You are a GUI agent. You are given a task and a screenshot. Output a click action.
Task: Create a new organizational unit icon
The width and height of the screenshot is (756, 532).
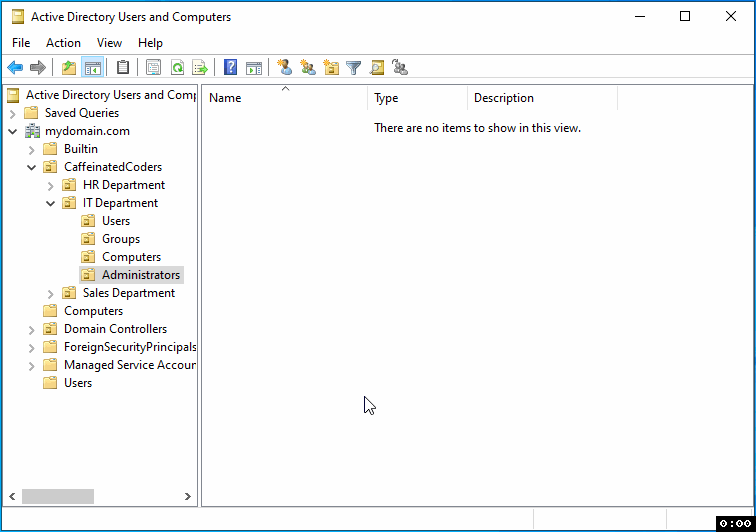(x=331, y=68)
